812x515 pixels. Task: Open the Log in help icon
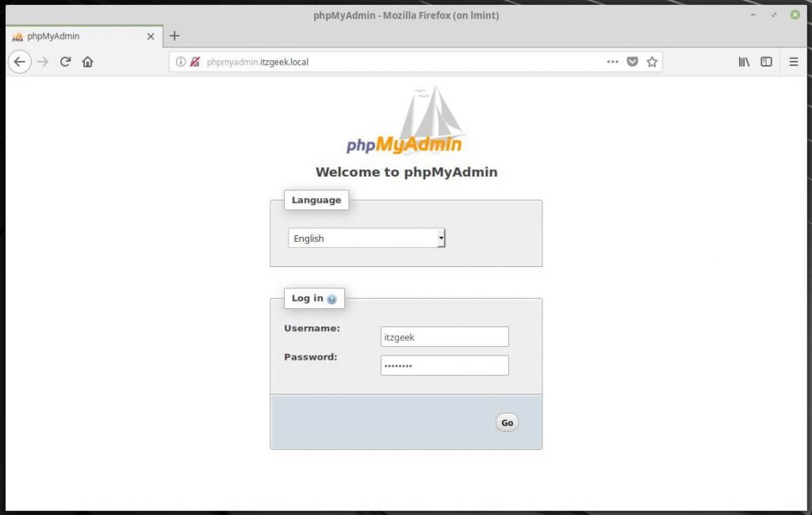[x=332, y=299]
